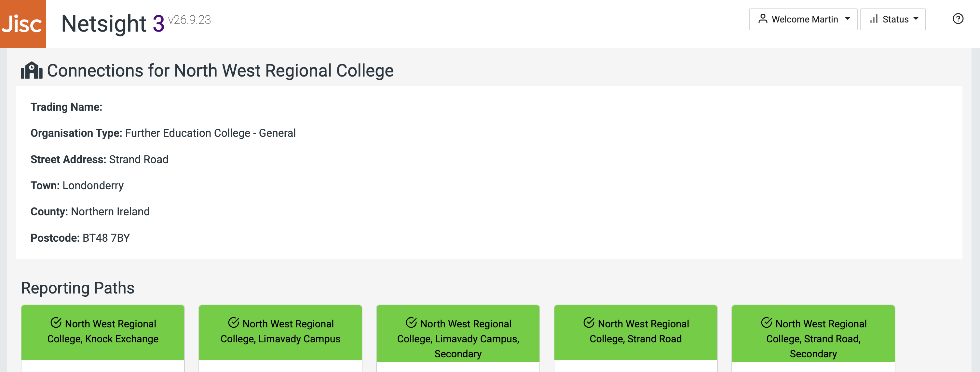This screenshot has height=372, width=980.
Task: Click the Jisc logo
Action: tap(23, 24)
